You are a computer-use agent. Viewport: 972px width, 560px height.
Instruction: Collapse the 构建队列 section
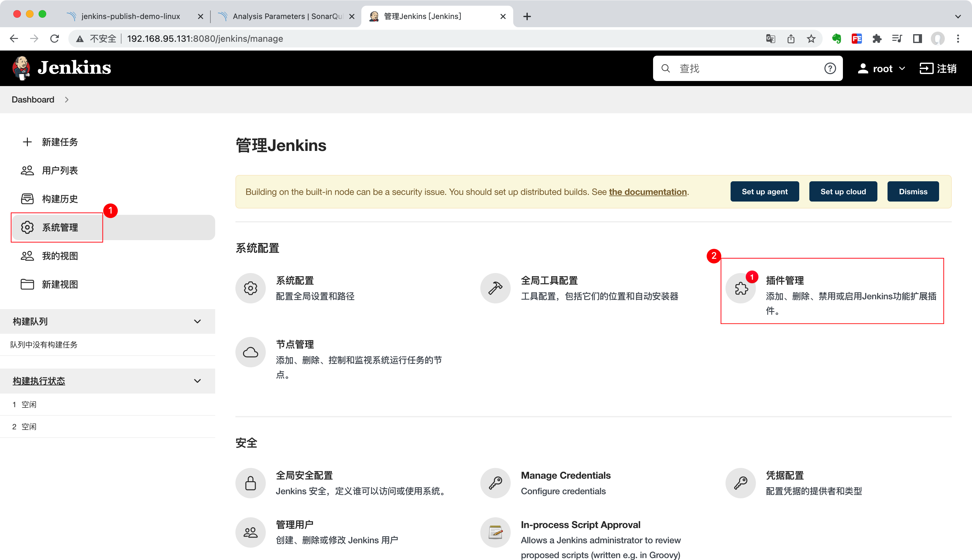[198, 321]
